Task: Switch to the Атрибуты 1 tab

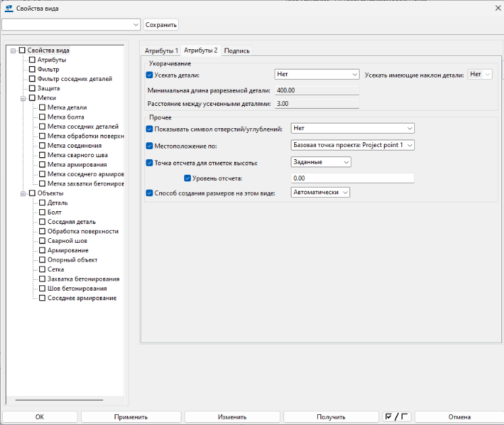Action: pos(161,51)
